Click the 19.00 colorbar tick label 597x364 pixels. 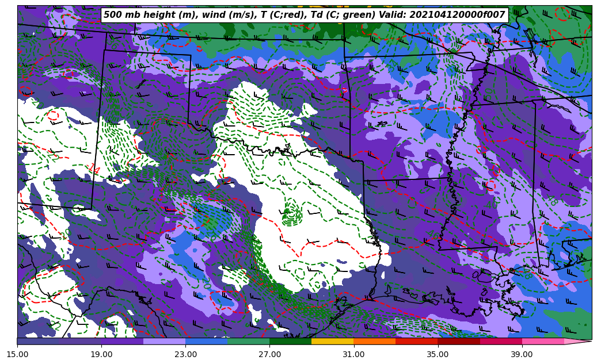tap(101, 354)
